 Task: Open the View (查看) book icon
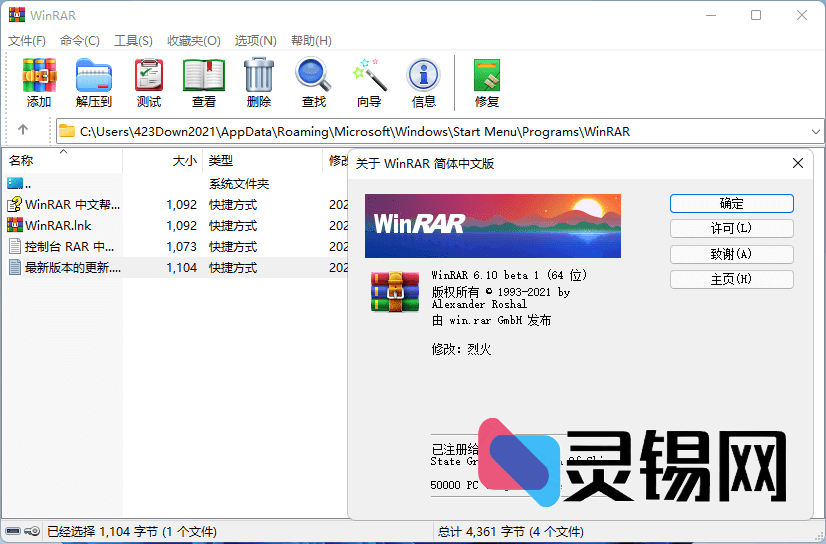coord(204,83)
